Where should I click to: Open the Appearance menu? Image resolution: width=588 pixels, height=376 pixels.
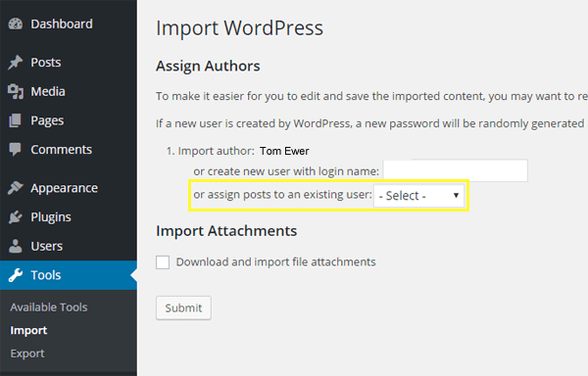pyautogui.click(x=64, y=188)
